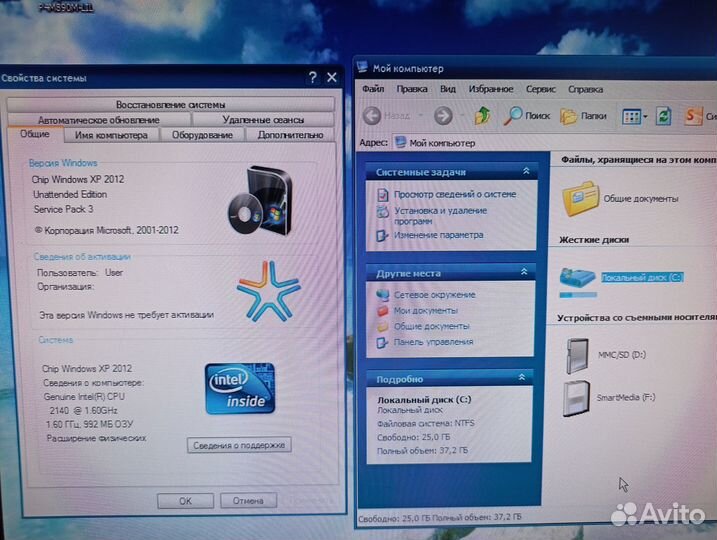
Task: Click the green refresh sync toolbar icon
Action: point(663,116)
